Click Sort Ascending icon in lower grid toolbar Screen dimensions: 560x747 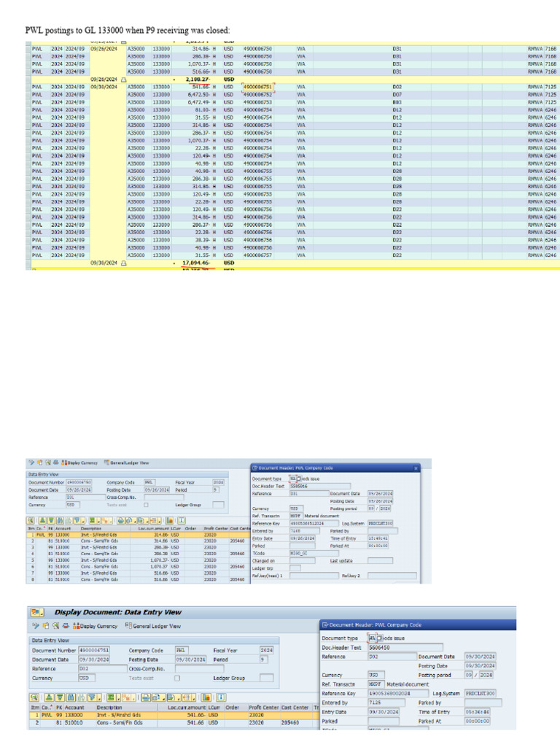[49, 697]
